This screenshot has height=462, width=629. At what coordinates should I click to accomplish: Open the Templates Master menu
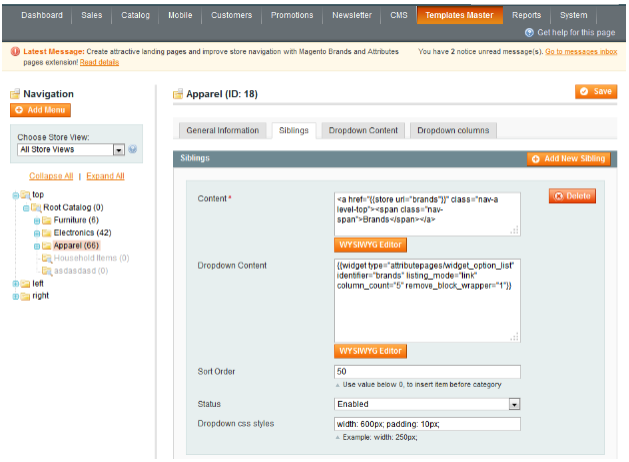pyautogui.click(x=459, y=15)
